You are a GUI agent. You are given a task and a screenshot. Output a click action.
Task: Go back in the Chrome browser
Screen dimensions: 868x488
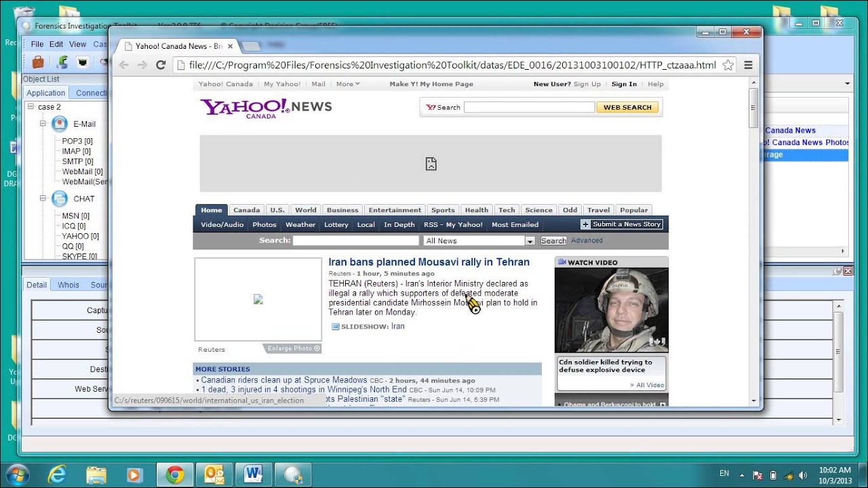tap(123, 65)
